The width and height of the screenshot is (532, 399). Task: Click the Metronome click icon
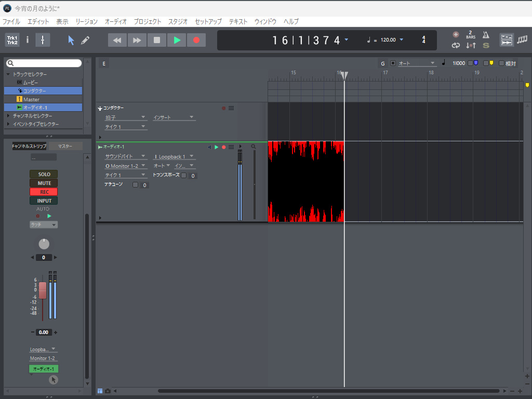[x=486, y=35]
